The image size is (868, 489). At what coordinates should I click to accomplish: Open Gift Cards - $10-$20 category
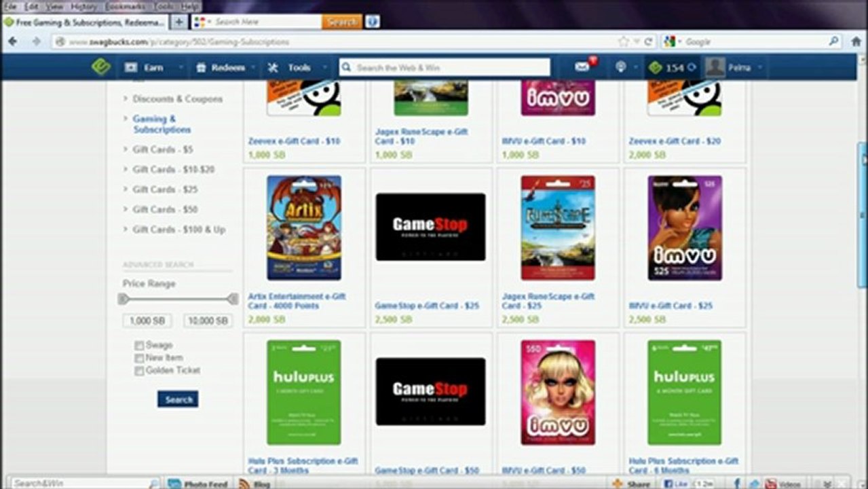point(173,169)
